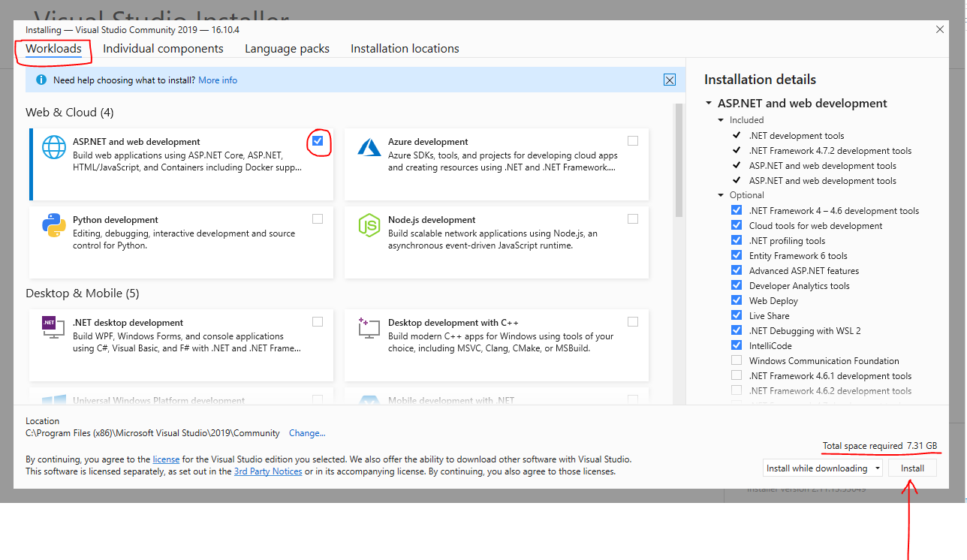Check the Node.js development workload
This screenshot has width=967, height=560.
click(x=633, y=218)
